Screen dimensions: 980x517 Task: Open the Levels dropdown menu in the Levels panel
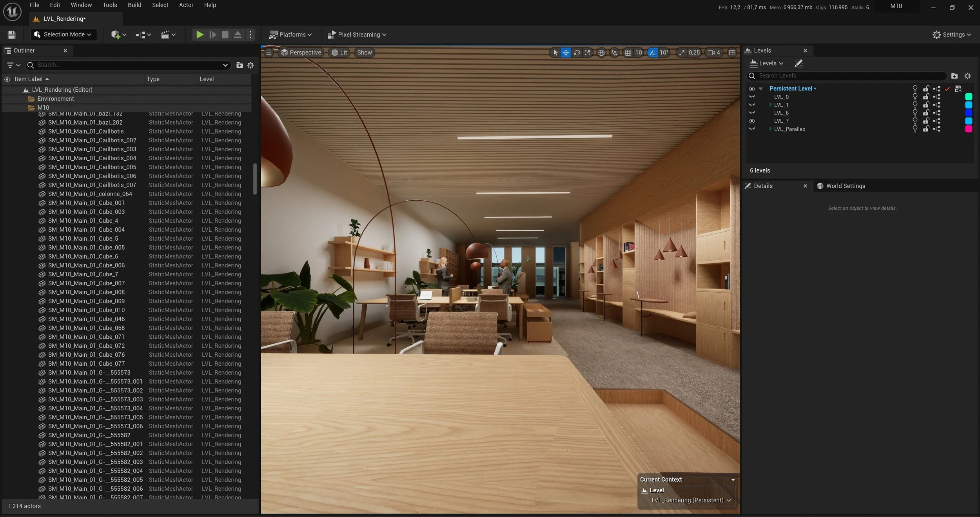click(766, 63)
